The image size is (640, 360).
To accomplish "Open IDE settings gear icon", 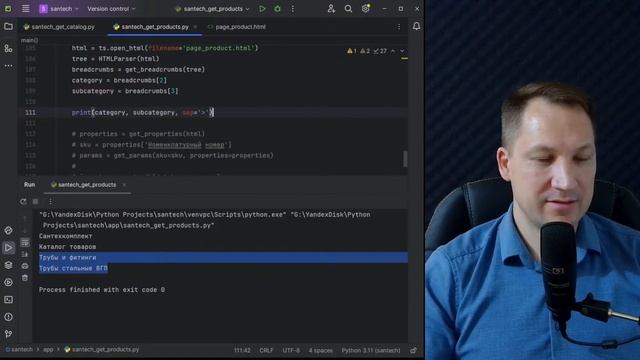I will pyautogui.click(x=365, y=9).
